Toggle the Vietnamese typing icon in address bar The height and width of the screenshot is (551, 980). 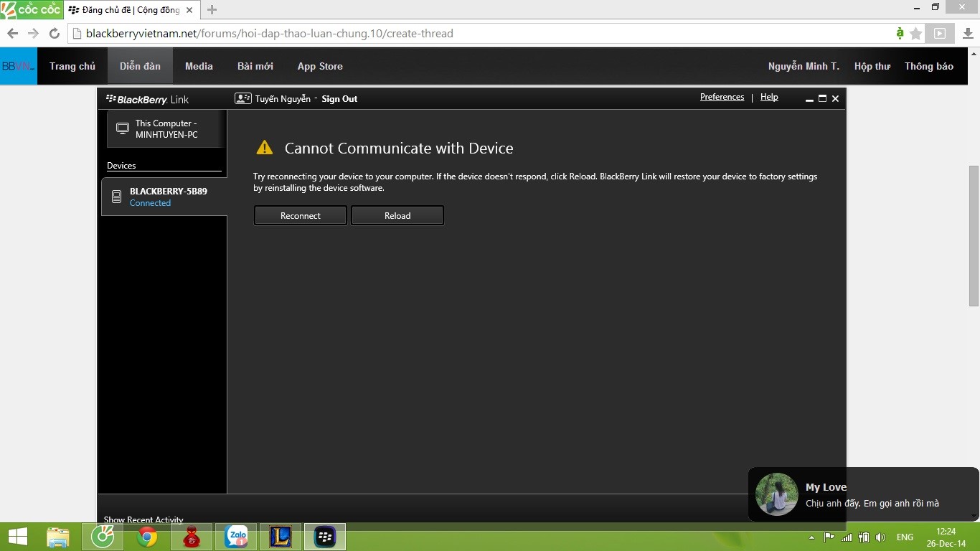pos(900,34)
